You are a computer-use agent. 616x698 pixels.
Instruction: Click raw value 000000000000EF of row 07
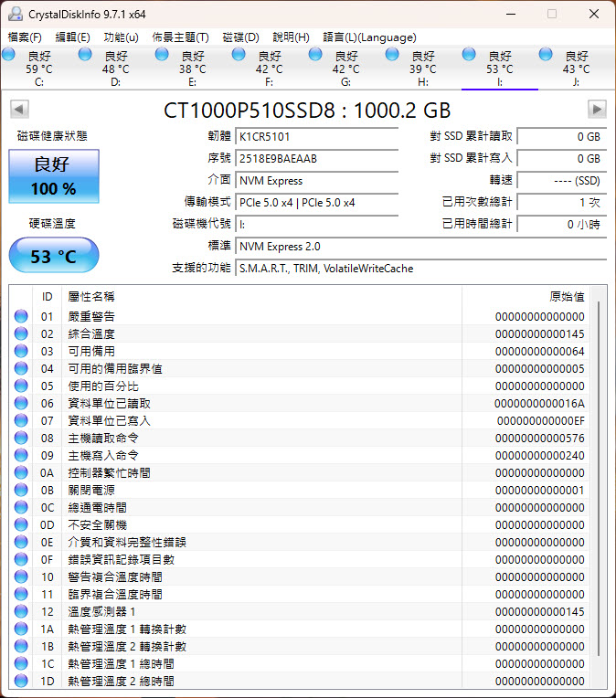541,420
